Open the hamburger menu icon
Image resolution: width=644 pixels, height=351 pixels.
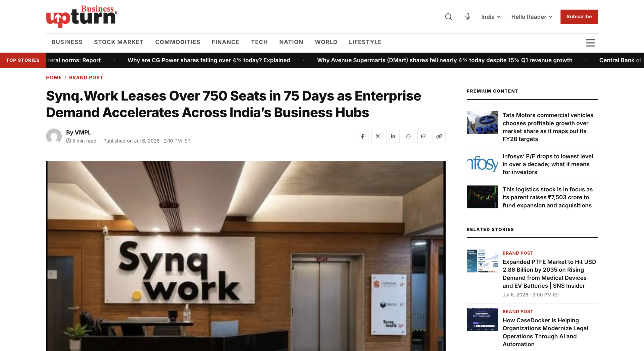pyautogui.click(x=590, y=43)
